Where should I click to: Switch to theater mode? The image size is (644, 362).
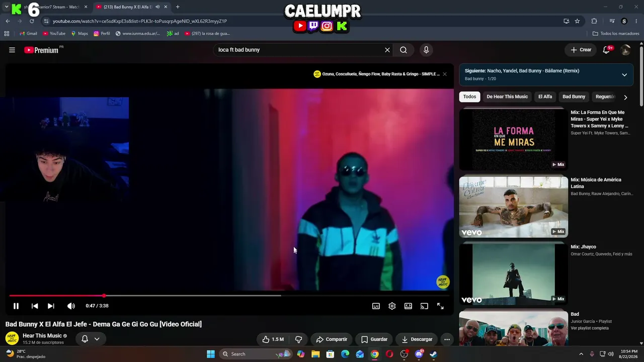pos(408,306)
